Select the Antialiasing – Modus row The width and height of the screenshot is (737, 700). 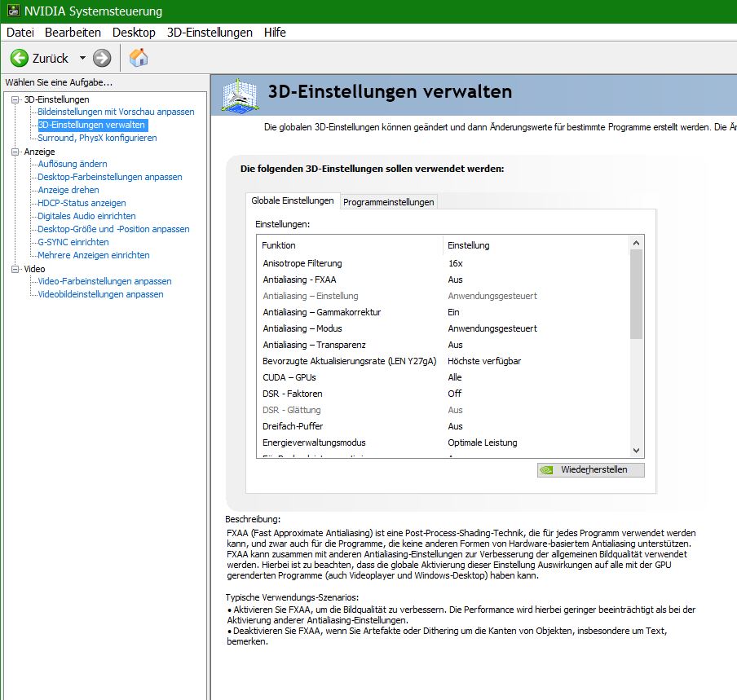(443, 329)
